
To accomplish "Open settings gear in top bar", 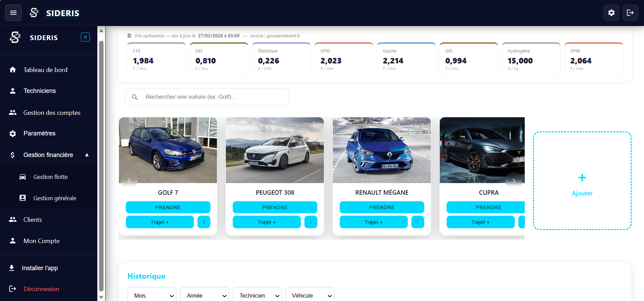I will tap(611, 13).
